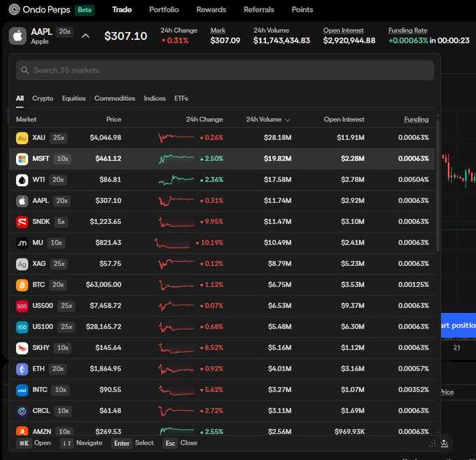Click the AMZN open interest $969.93K
Viewport: 476px width, 460px height.
coord(349,431)
